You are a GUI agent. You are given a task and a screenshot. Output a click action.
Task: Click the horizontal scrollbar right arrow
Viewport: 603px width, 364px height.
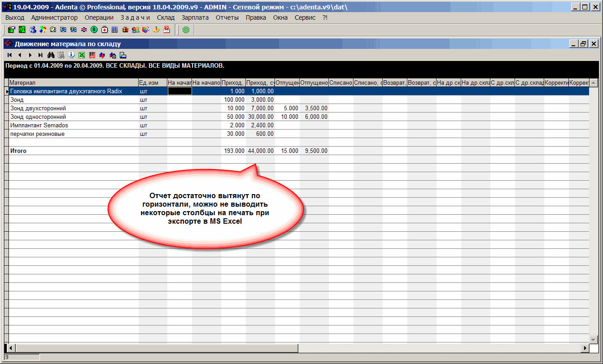point(585,348)
